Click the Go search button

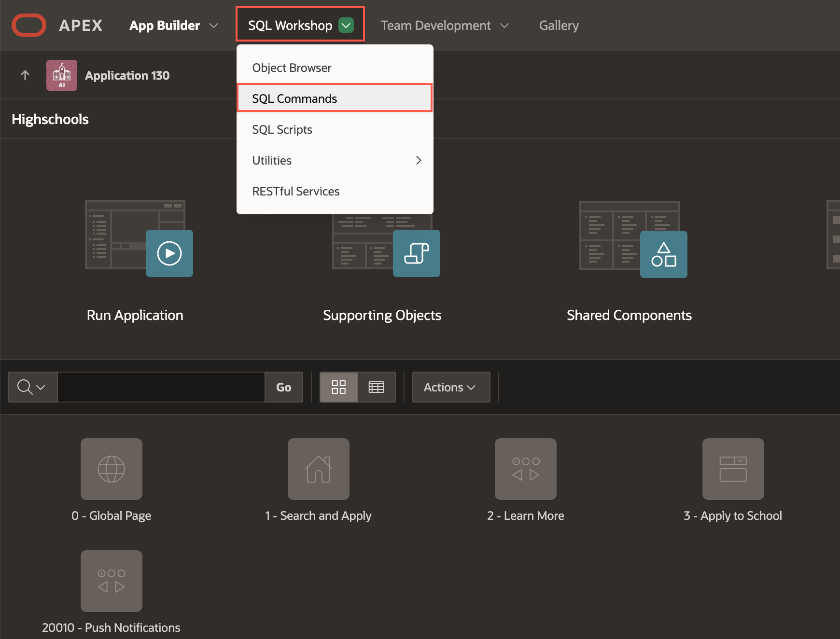coord(284,387)
